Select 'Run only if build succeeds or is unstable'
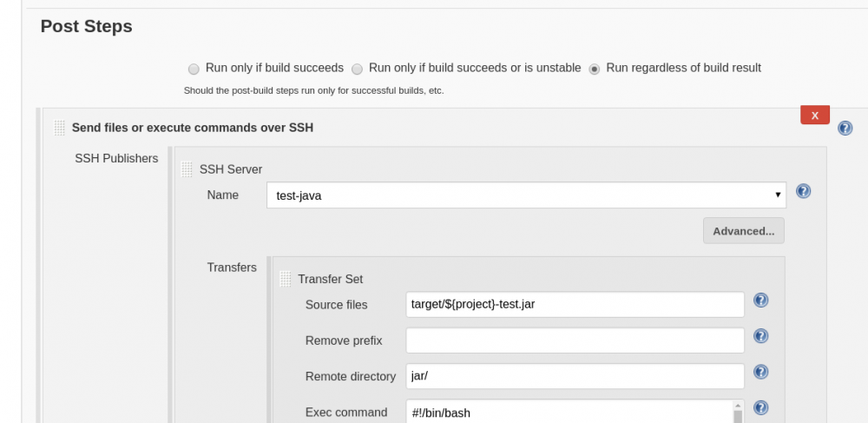Viewport: 868px width, 423px height. (357, 69)
